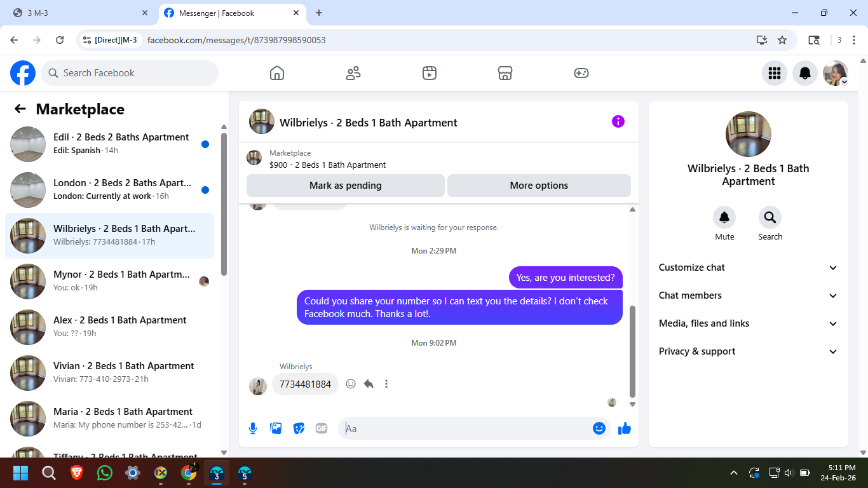Expand Media, files and links
This screenshot has width=868, height=488.
tap(748, 323)
